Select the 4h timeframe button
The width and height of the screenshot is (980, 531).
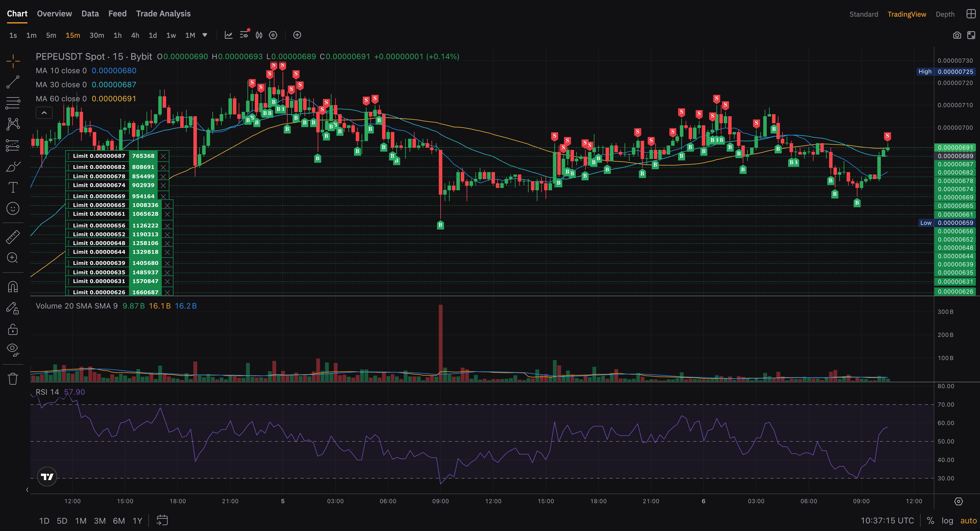pos(135,35)
